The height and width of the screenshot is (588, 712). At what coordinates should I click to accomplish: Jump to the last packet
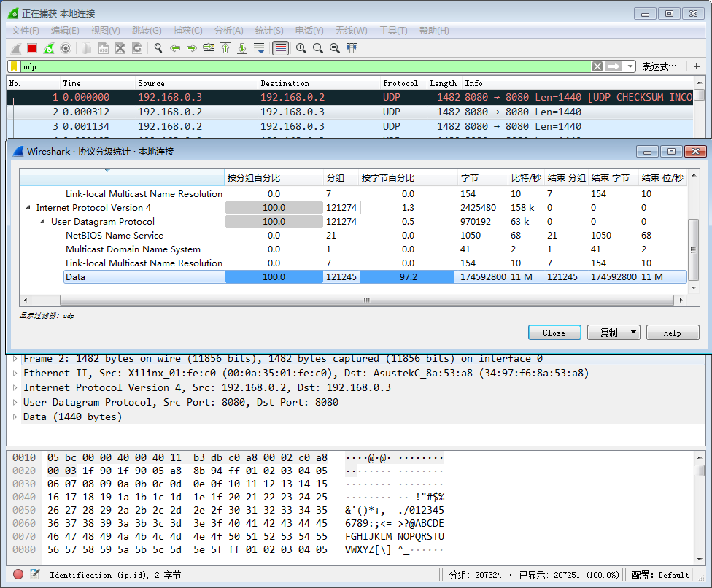242,48
